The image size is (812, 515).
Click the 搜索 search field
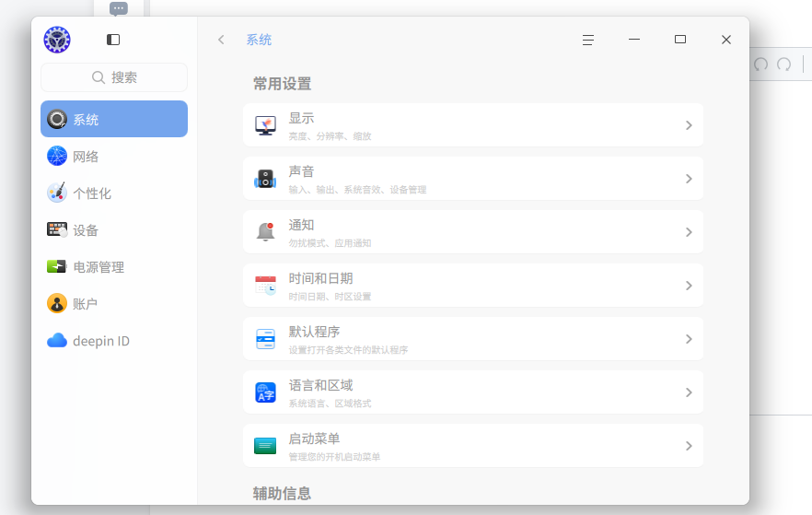(114, 77)
